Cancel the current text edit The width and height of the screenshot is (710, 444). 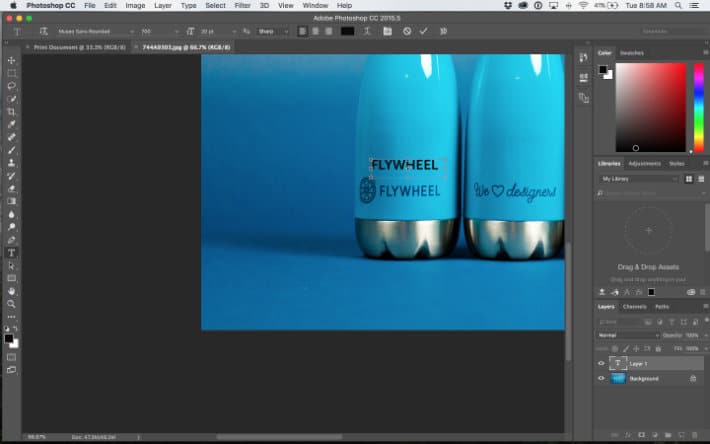407,31
